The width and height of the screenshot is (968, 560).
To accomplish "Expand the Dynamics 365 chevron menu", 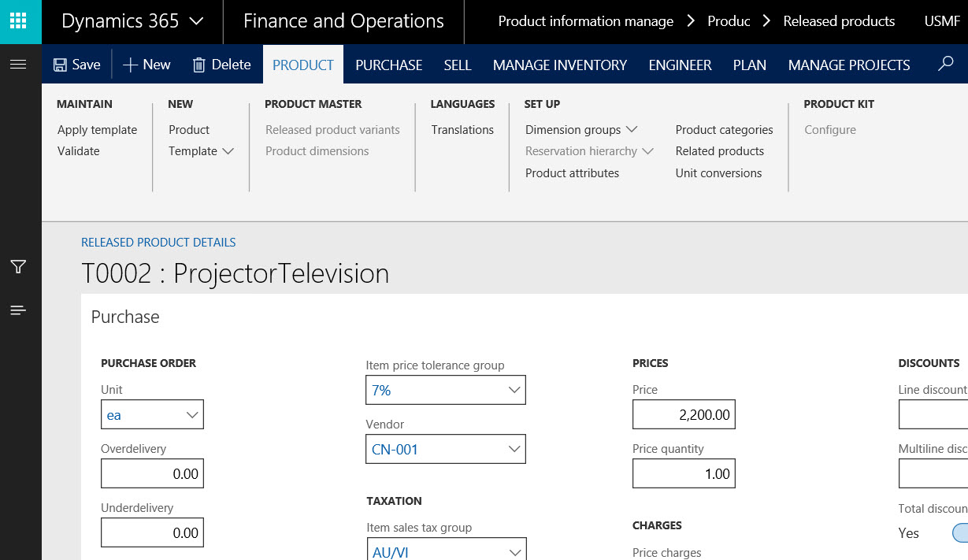I will (x=197, y=21).
